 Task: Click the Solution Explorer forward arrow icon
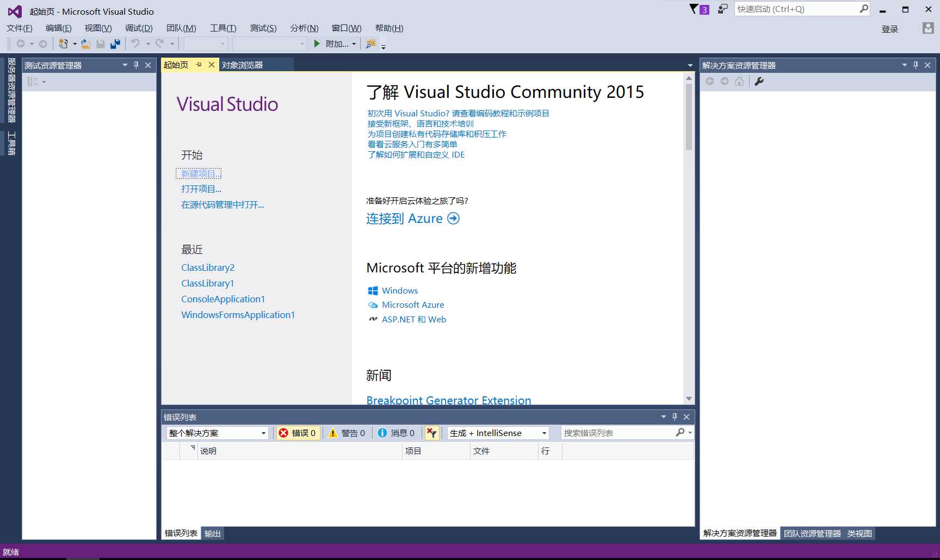click(725, 81)
